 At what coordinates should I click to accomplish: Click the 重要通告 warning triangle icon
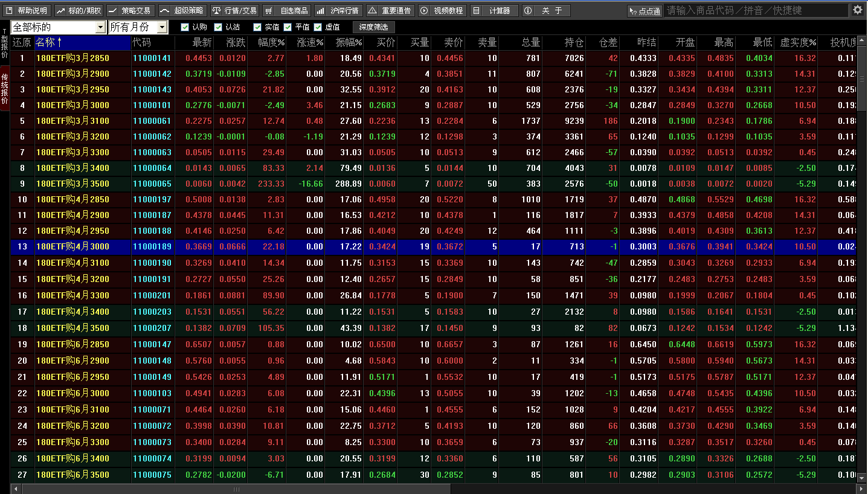(372, 11)
